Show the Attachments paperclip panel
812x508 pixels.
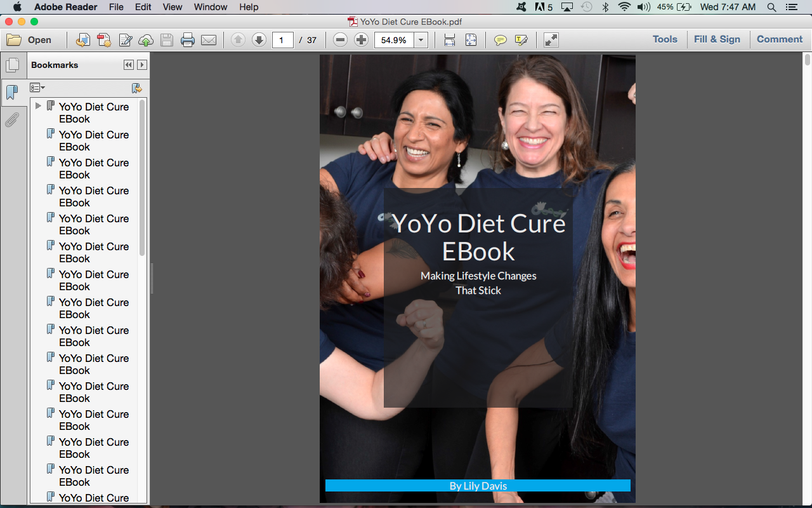(x=12, y=119)
